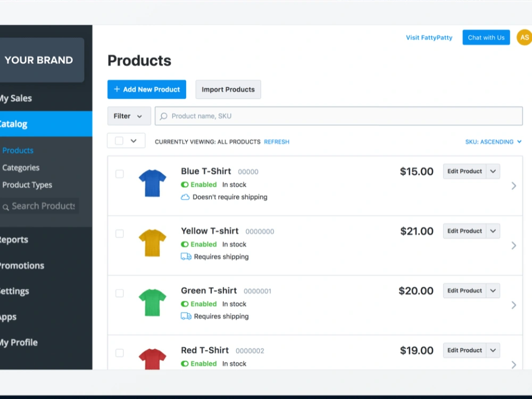This screenshot has height=399, width=532.
Task: Open Yellow T-shirt details with right arrow
Action: [x=514, y=245]
